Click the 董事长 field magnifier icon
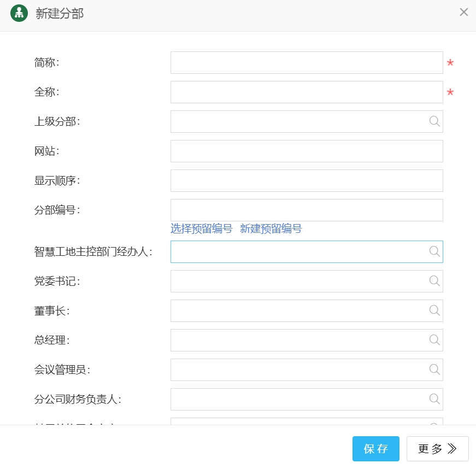Image resolution: width=476 pixels, height=469 pixels. (x=434, y=310)
